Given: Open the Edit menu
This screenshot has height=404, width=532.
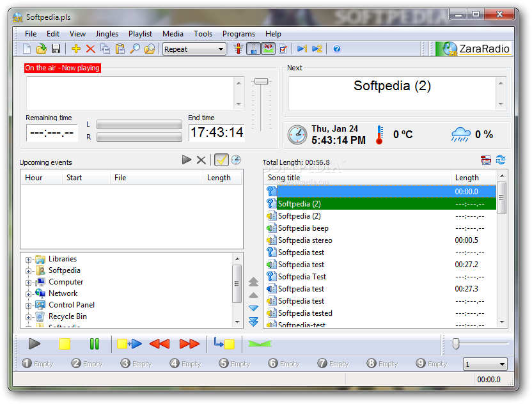Looking at the screenshot, I should coord(53,34).
